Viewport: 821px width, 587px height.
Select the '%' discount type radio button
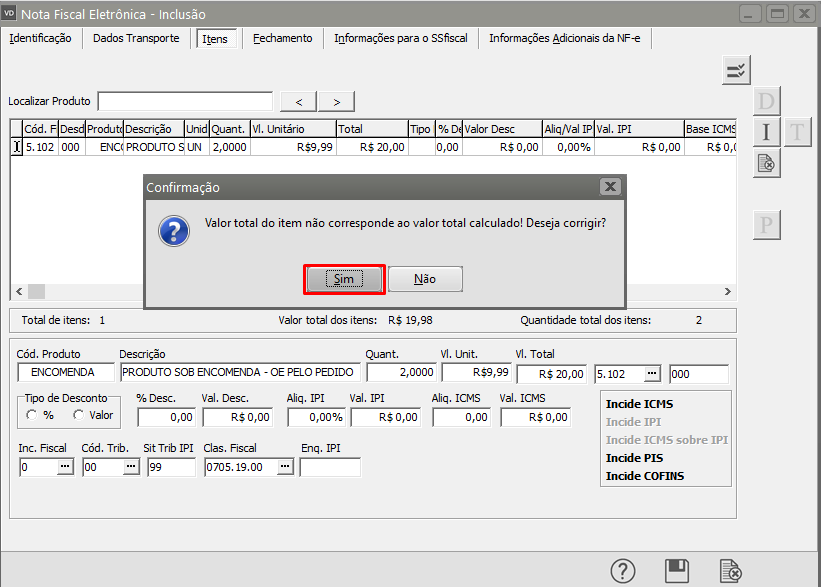click(x=33, y=415)
